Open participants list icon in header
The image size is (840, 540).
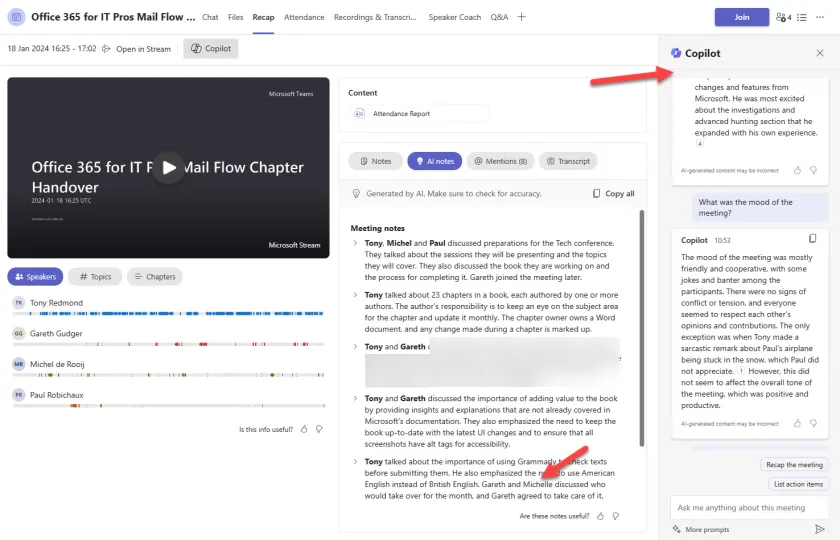(783, 17)
